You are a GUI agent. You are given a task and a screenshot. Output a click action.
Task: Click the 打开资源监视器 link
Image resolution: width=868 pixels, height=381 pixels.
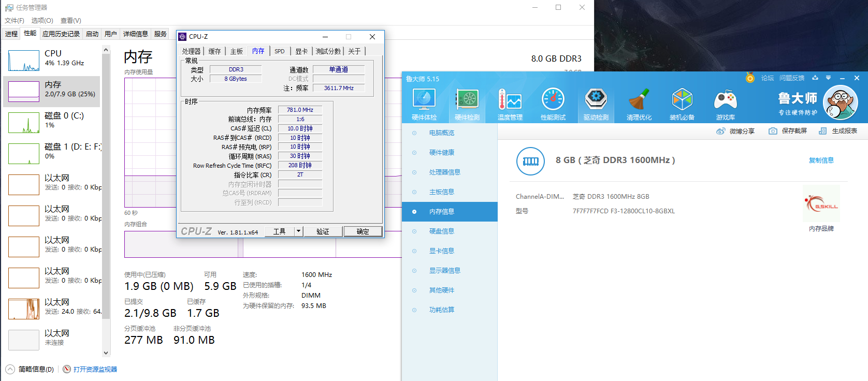click(x=95, y=369)
